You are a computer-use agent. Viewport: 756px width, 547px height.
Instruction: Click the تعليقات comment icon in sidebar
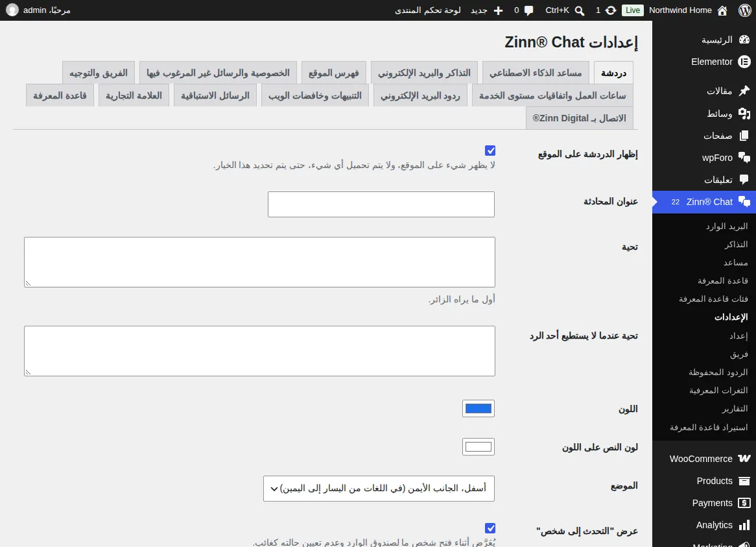click(744, 180)
